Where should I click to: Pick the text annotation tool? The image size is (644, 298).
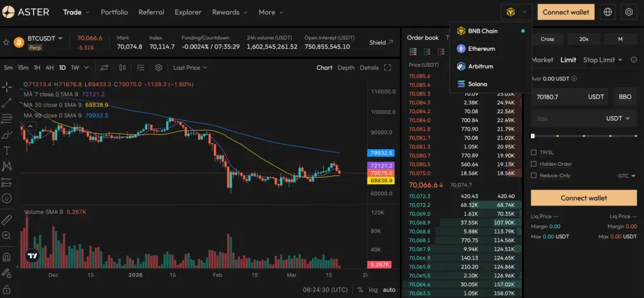click(x=6, y=151)
